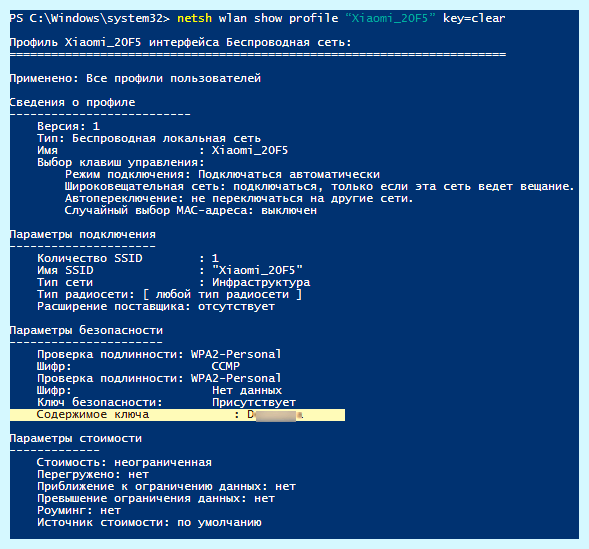589x549 pixels.
Task: Click 'Превышение ограничения данных: нет' line
Action: (x=156, y=498)
